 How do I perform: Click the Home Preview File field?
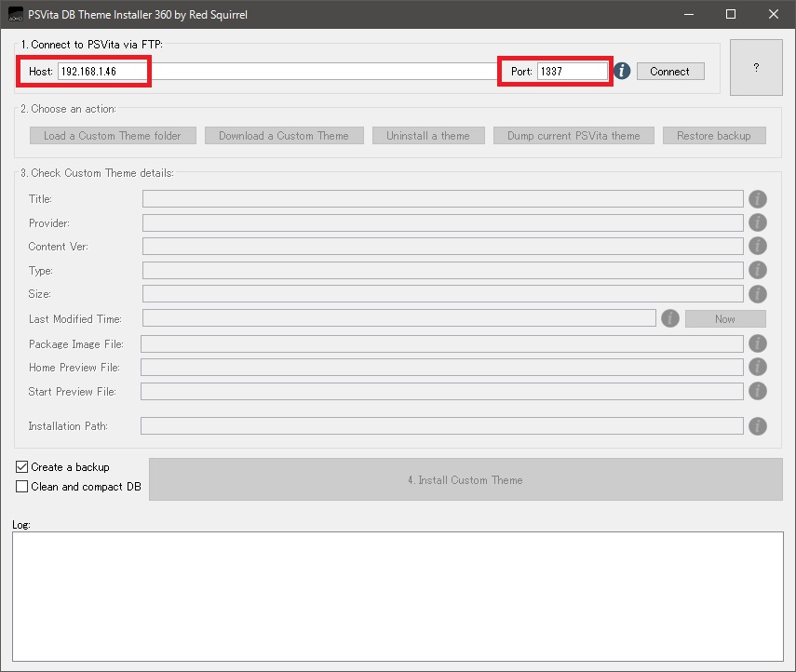coord(441,367)
